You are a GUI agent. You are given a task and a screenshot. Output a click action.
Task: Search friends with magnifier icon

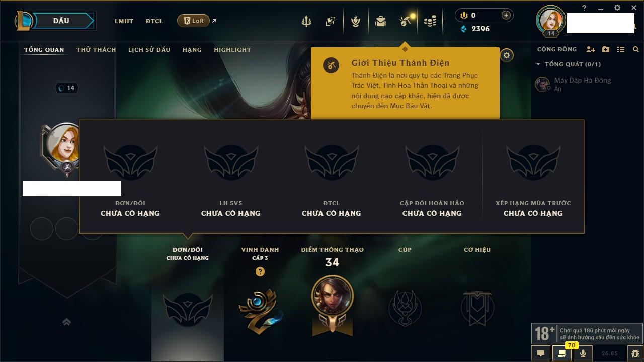click(636, 49)
